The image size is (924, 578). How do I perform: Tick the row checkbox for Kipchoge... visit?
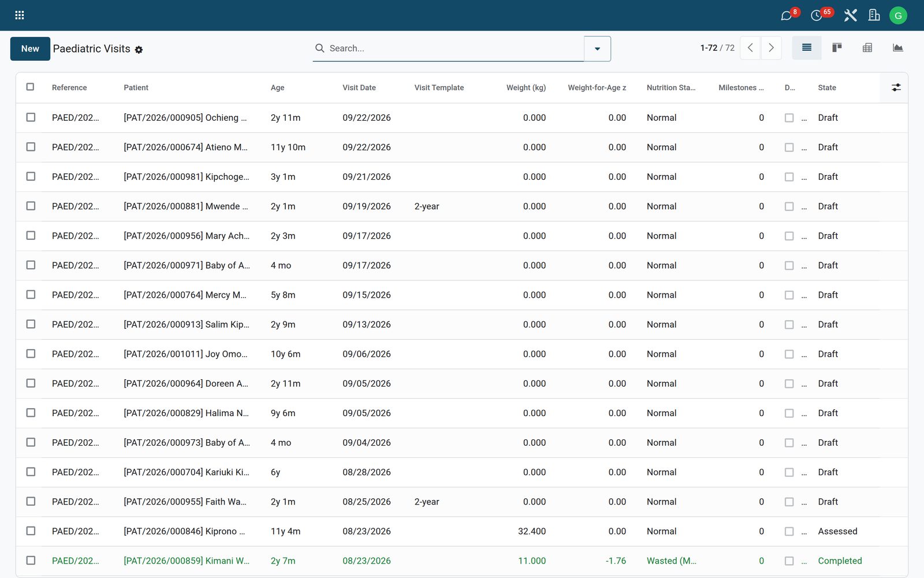click(31, 176)
